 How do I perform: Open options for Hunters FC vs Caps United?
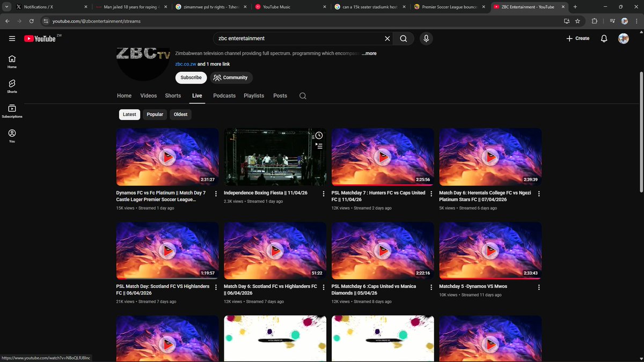tap(431, 194)
